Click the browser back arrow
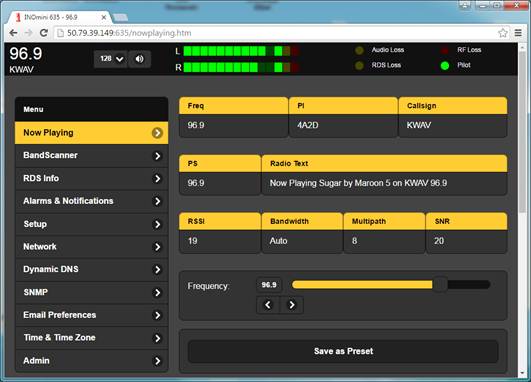Image resolution: width=531 pixels, height=382 pixels. click(13, 33)
